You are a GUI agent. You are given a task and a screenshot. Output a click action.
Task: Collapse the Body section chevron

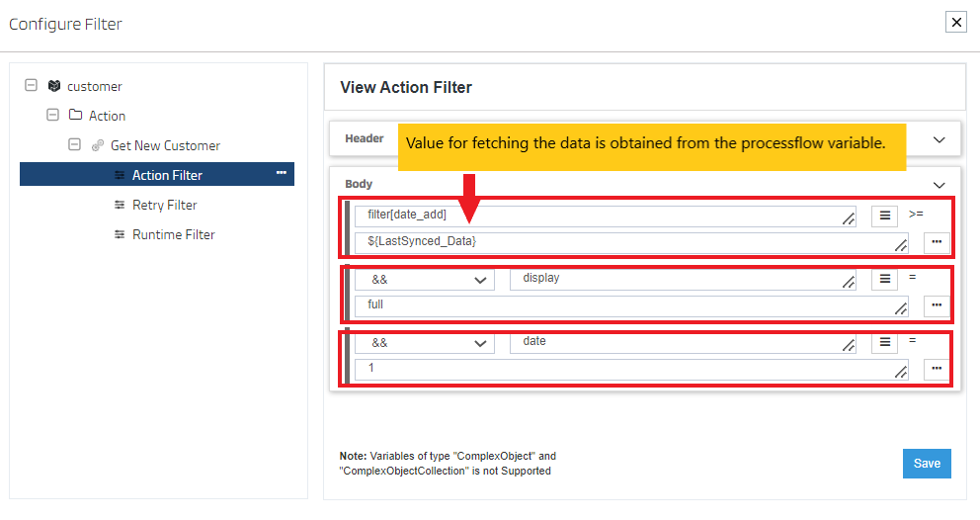(x=939, y=184)
